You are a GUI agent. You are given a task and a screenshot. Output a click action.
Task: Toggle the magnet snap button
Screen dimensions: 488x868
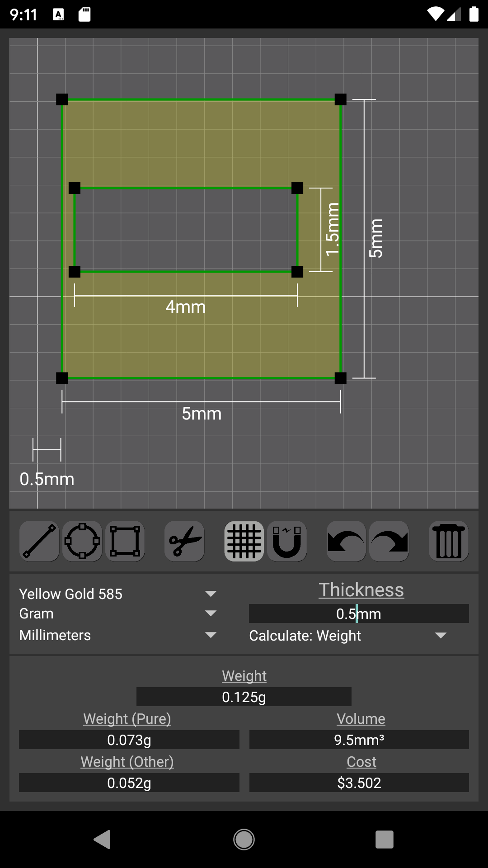[x=287, y=541]
